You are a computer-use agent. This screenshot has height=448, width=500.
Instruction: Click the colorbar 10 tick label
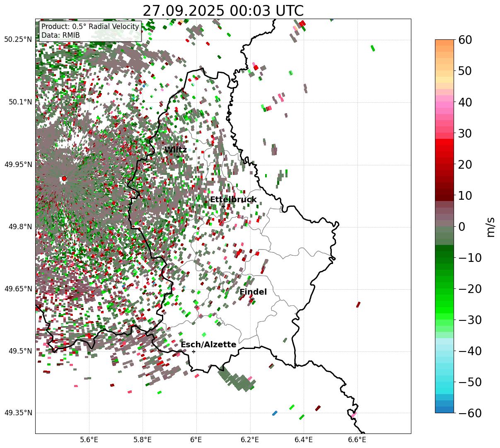click(x=465, y=195)
